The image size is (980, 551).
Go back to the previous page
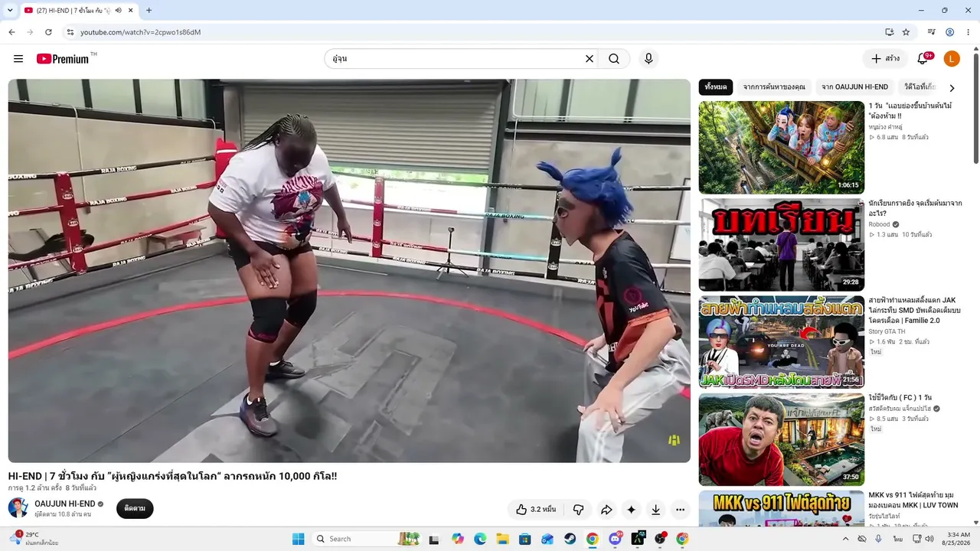[x=11, y=32]
